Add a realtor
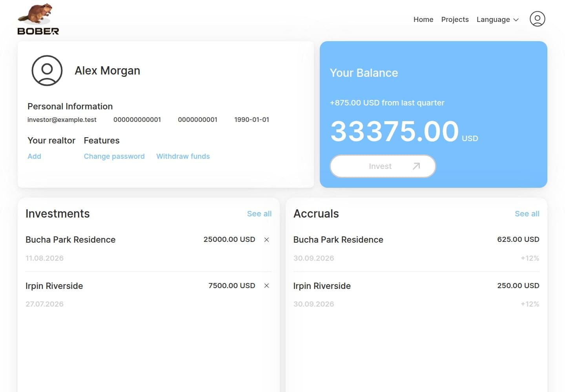This screenshot has height=392, width=565. (x=34, y=156)
